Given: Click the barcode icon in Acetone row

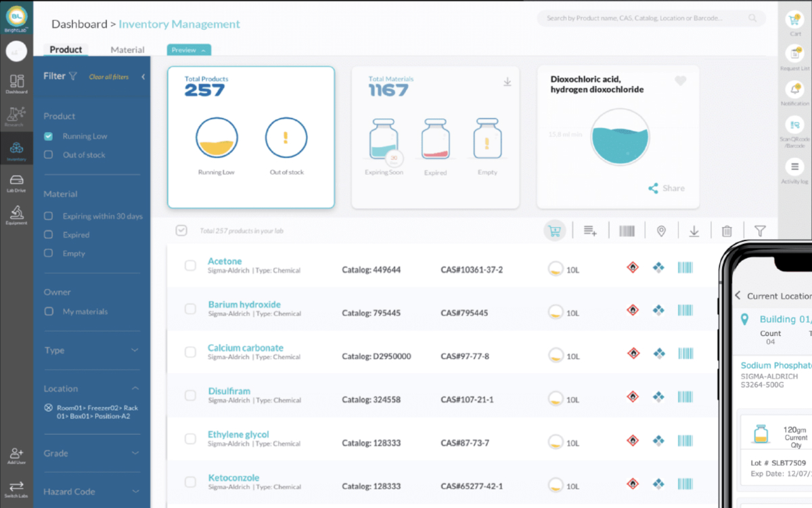Looking at the screenshot, I should click(685, 268).
